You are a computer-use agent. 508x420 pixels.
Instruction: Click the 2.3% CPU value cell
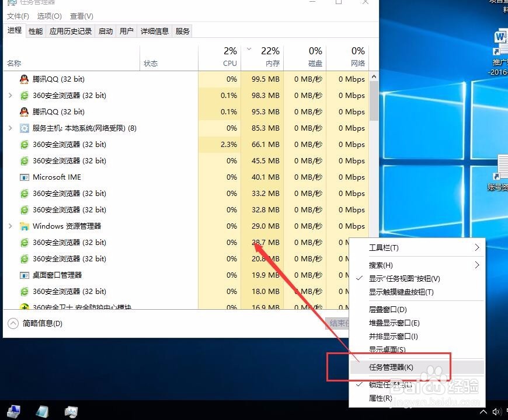click(220, 145)
